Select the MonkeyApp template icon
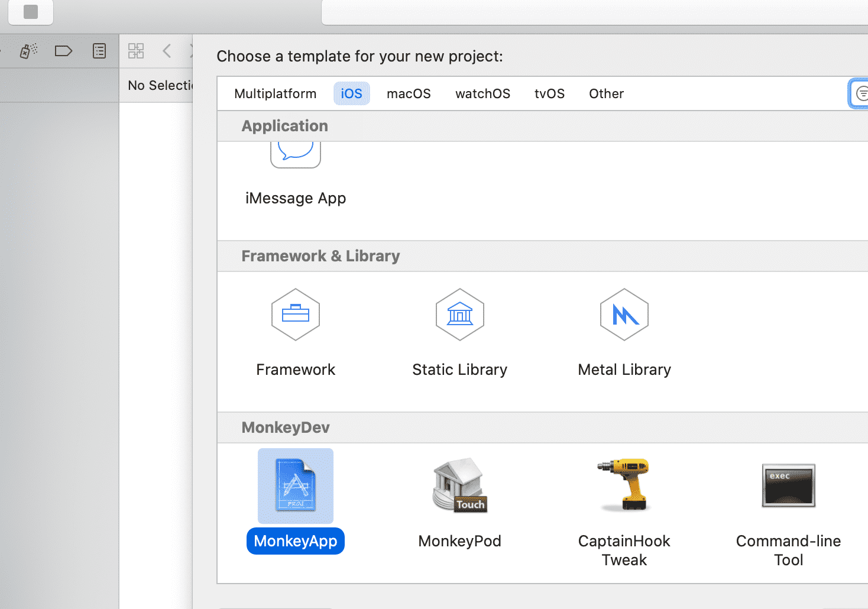The width and height of the screenshot is (868, 609). click(296, 486)
